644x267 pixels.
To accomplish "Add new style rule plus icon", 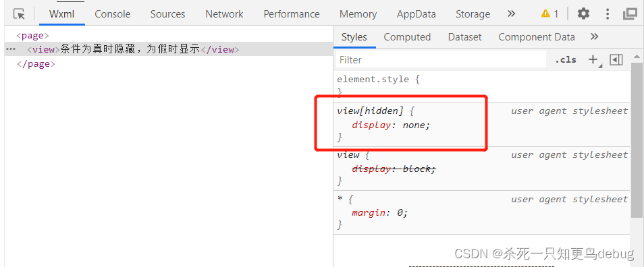I will 593,60.
